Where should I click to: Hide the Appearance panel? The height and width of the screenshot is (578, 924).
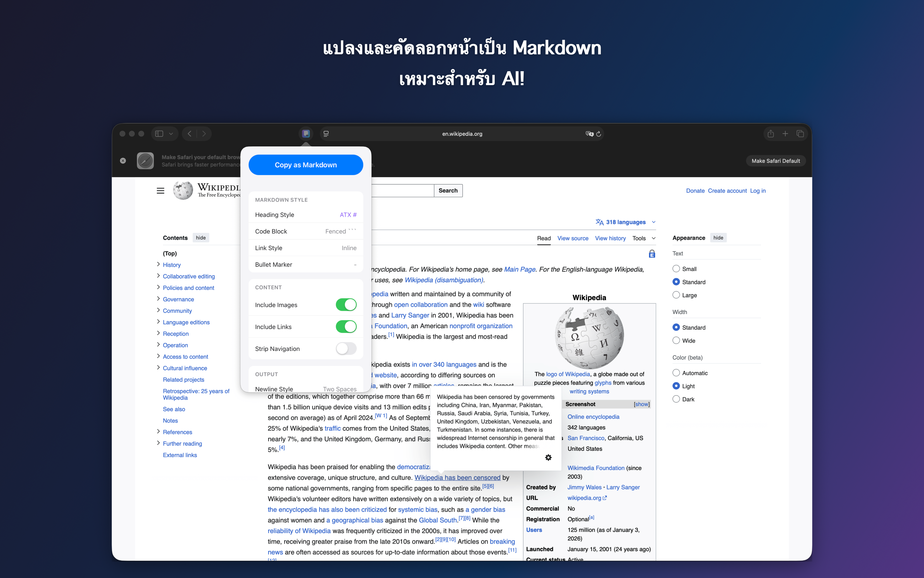coord(718,238)
